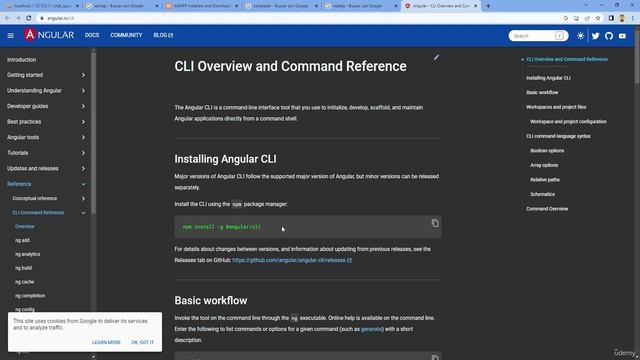Click the browser address bar
The height and width of the screenshot is (360, 640).
pyautogui.click(x=302, y=18)
